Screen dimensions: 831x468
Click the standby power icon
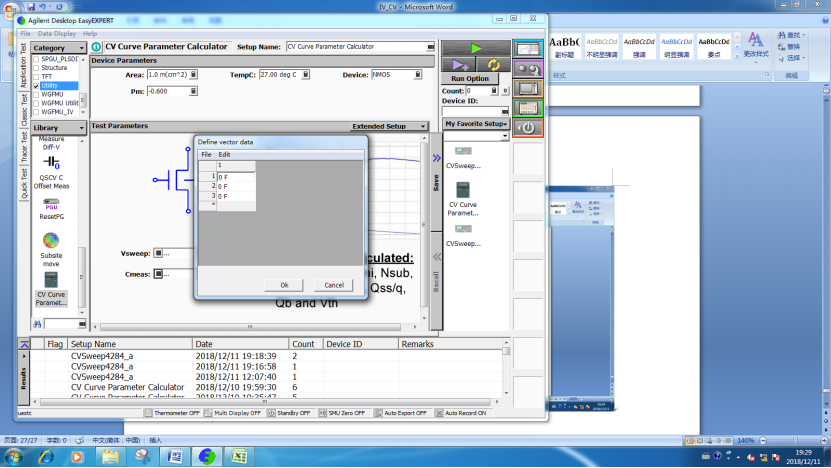pos(528,128)
